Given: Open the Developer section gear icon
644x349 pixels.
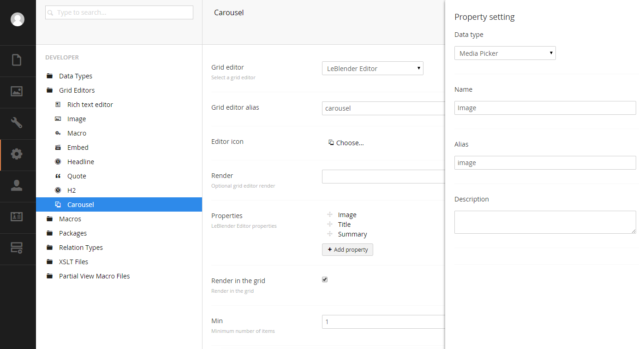Looking at the screenshot, I should coord(17,154).
